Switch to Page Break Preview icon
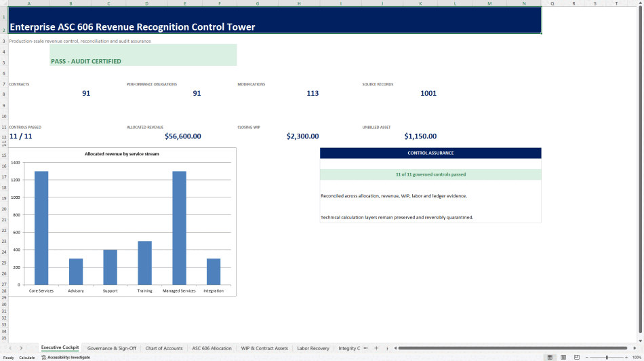644x361 pixels. pos(577,358)
